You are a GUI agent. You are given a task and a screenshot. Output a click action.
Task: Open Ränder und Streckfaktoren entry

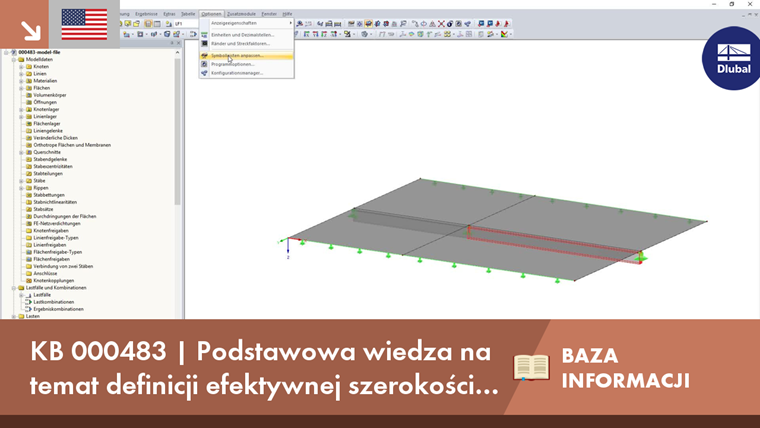click(x=246, y=44)
